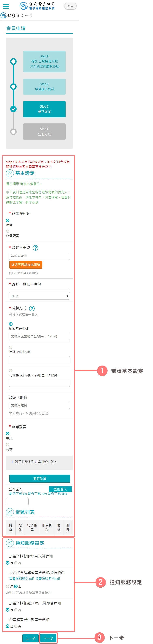Select 否 for 提醒電費未繳通知
The height and width of the screenshot is (644, 153).
pos(16,563)
